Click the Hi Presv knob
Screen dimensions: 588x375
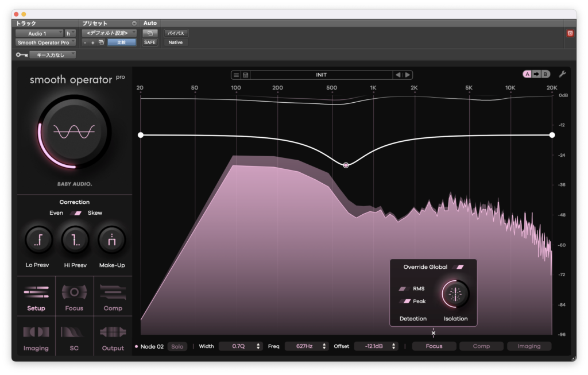pos(75,240)
